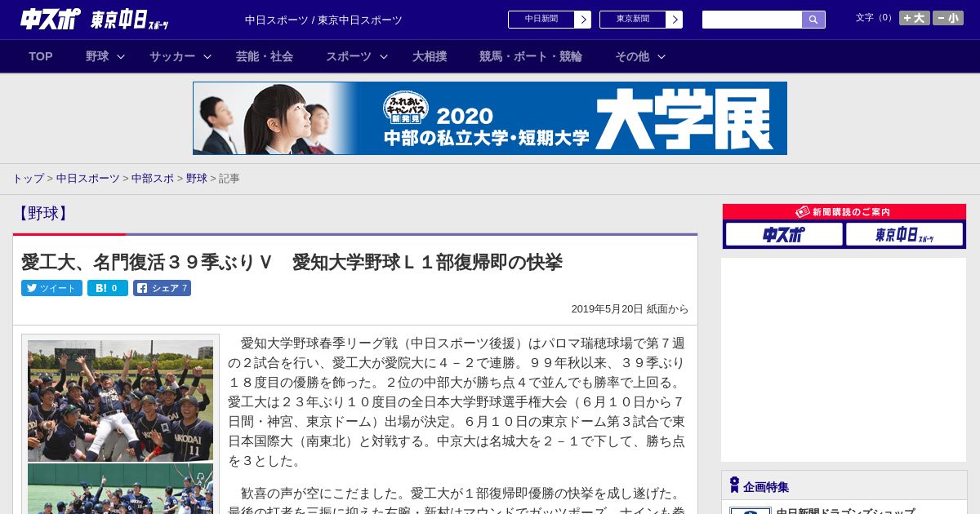Share article with ツイート button
Image resolution: width=980 pixels, height=514 pixels.
(x=51, y=288)
